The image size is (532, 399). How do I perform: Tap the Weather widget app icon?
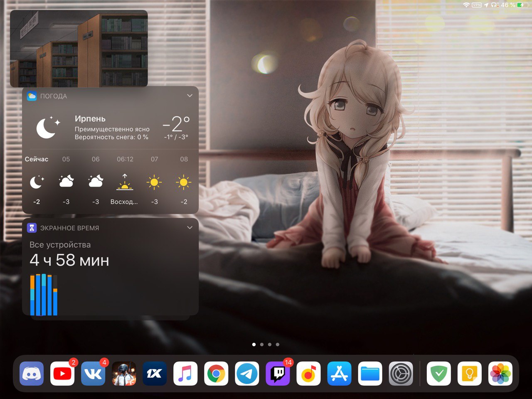tap(32, 96)
